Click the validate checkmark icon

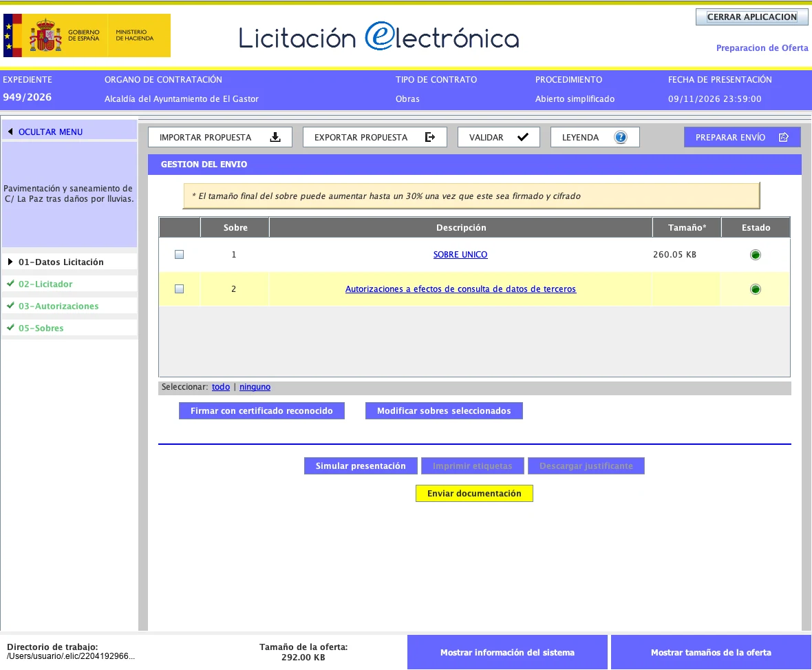pyautogui.click(x=523, y=137)
